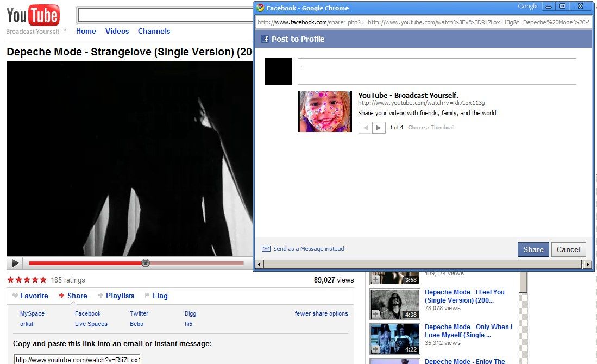Click Choose a Thumbnail label
597x364 pixels.
[x=431, y=127]
